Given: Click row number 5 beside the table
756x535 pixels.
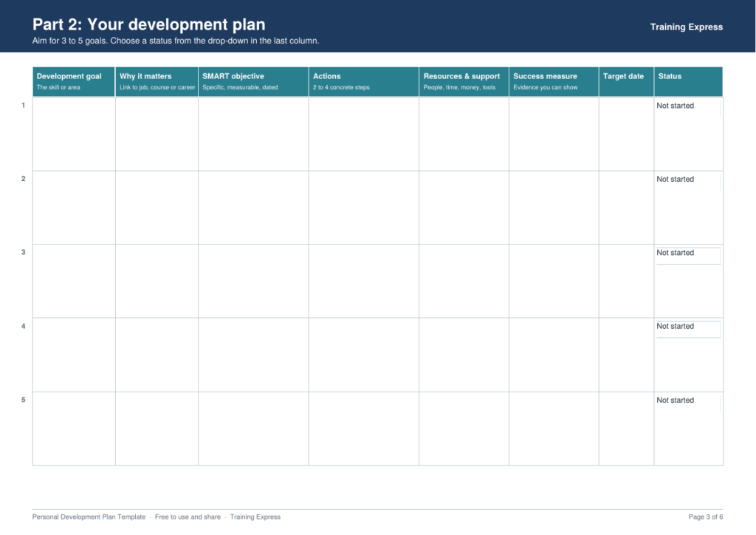Looking at the screenshot, I should (x=23, y=400).
